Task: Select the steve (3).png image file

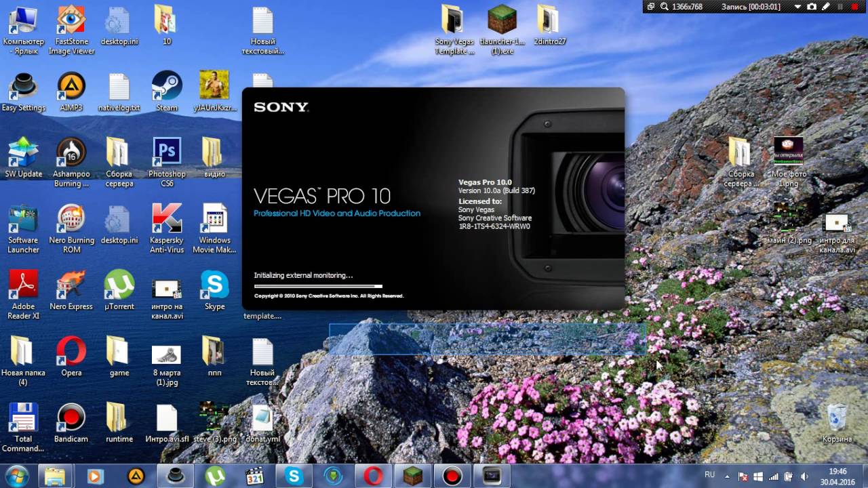Action: pyautogui.click(x=214, y=424)
